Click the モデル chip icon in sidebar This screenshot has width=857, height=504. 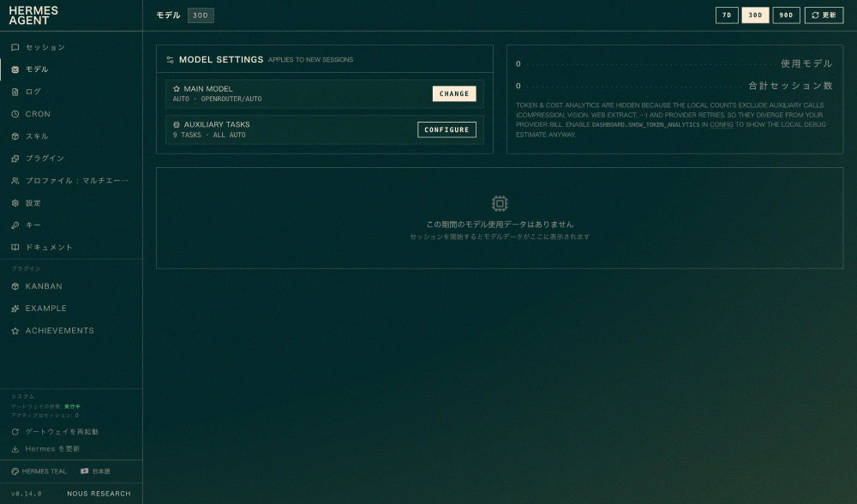coord(15,69)
